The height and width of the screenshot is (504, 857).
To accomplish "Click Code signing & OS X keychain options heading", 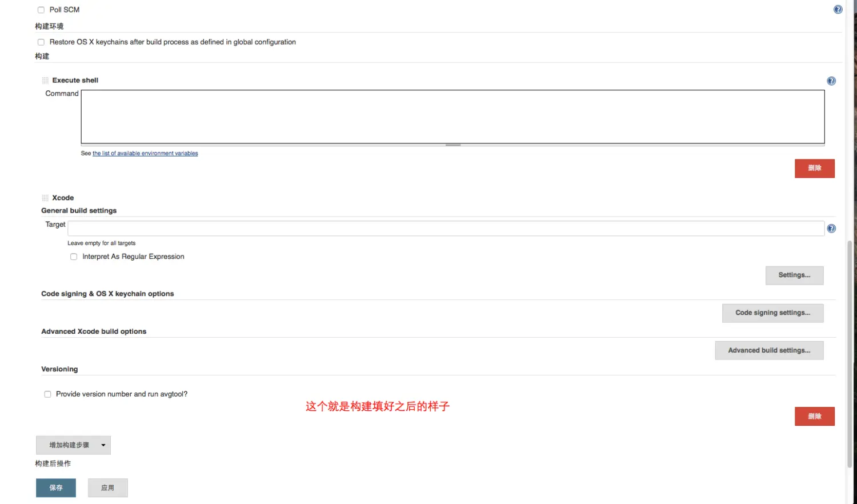I will (x=107, y=294).
